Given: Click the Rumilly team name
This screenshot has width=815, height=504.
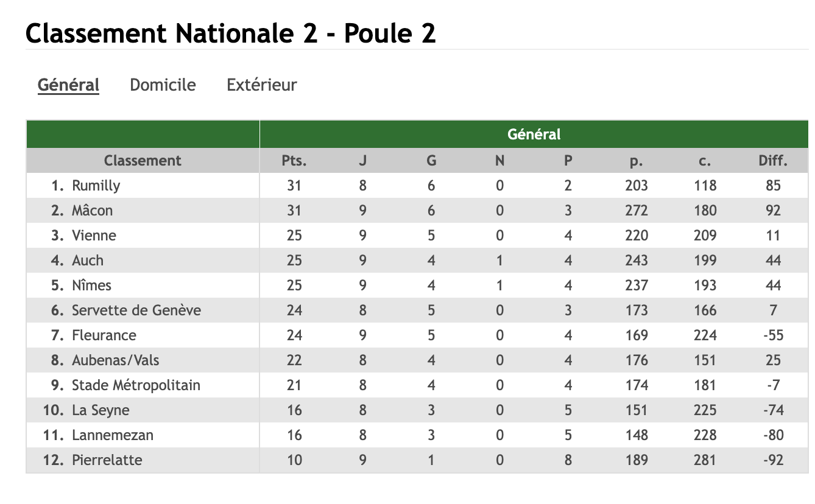Looking at the screenshot, I should pos(96,186).
